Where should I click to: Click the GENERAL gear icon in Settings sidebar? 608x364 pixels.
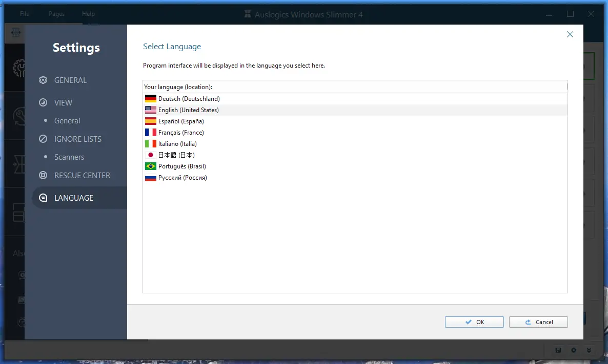43,80
